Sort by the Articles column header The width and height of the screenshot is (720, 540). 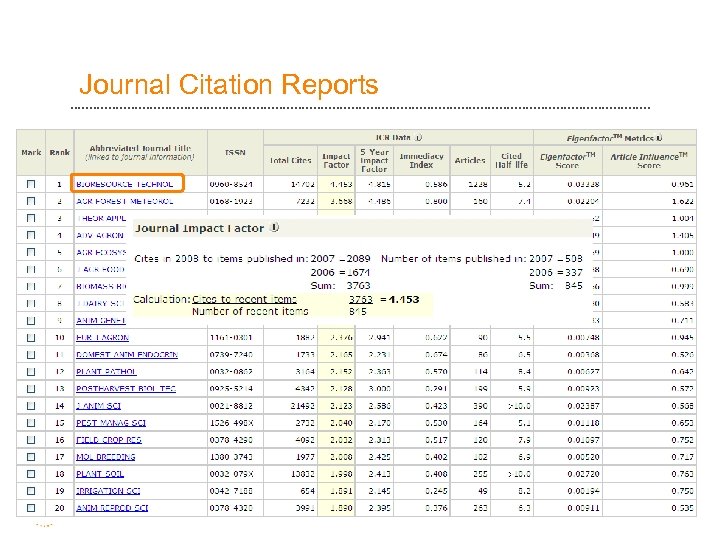tap(470, 160)
